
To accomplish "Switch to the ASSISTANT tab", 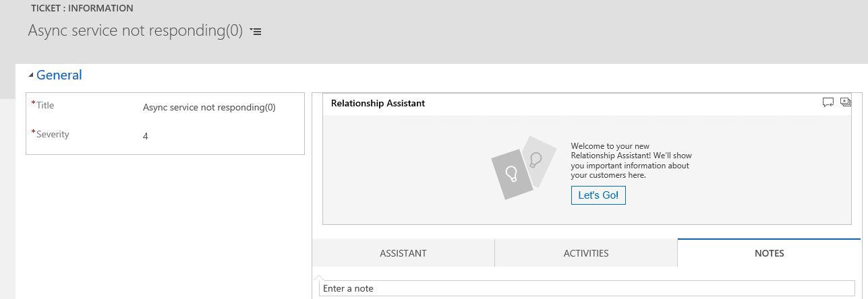I will 403,253.
